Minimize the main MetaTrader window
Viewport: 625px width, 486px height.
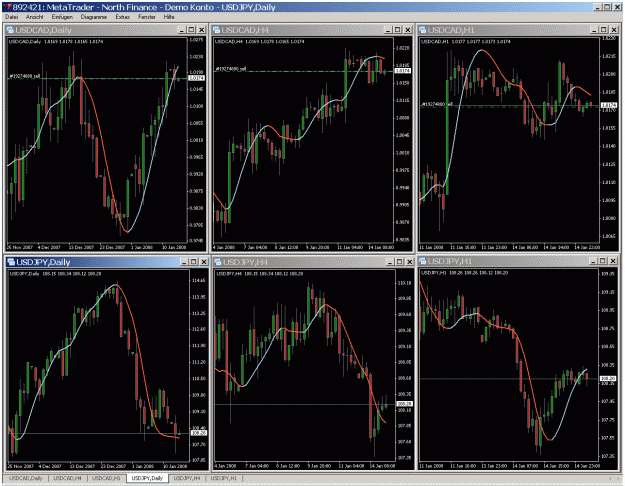click(x=597, y=7)
